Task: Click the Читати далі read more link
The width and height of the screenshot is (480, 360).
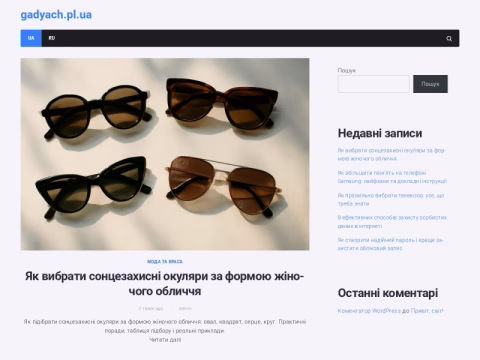Action: pos(165,340)
